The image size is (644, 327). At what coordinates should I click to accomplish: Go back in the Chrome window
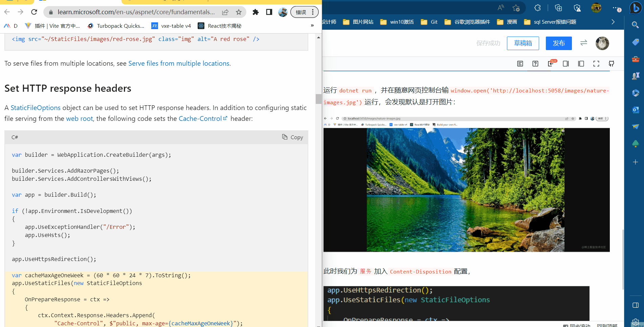7,12
